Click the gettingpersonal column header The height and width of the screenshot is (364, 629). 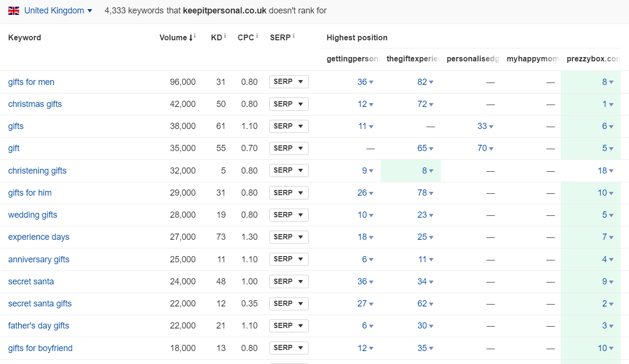[x=353, y=59]
